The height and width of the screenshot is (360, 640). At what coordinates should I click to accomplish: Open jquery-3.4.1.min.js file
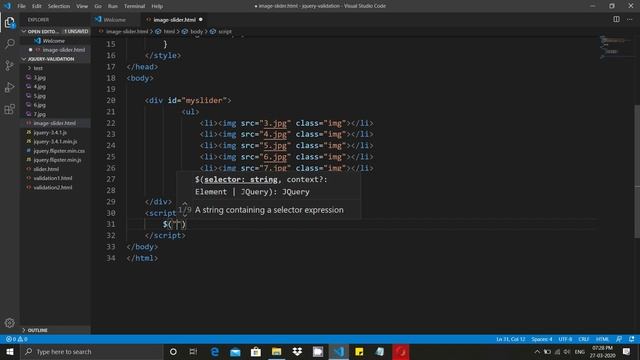55,142
